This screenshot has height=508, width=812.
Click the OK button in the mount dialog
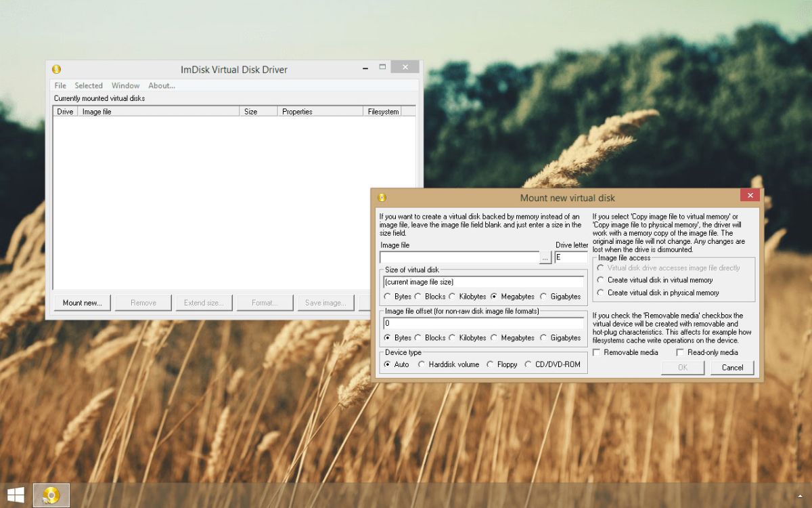[683, 368]
